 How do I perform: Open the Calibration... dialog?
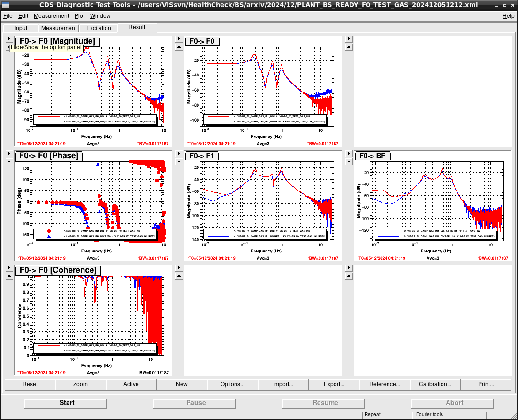(x=435, y=384)
